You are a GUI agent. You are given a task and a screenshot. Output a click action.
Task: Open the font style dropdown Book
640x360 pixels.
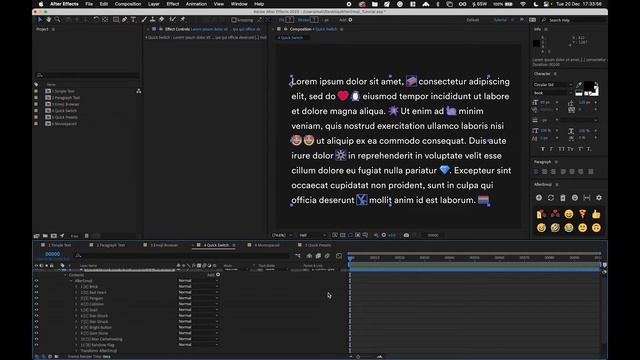(553, 93)
